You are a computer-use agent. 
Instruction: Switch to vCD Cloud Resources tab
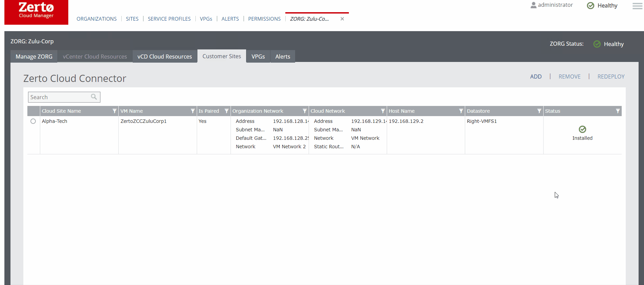(165, 57)
